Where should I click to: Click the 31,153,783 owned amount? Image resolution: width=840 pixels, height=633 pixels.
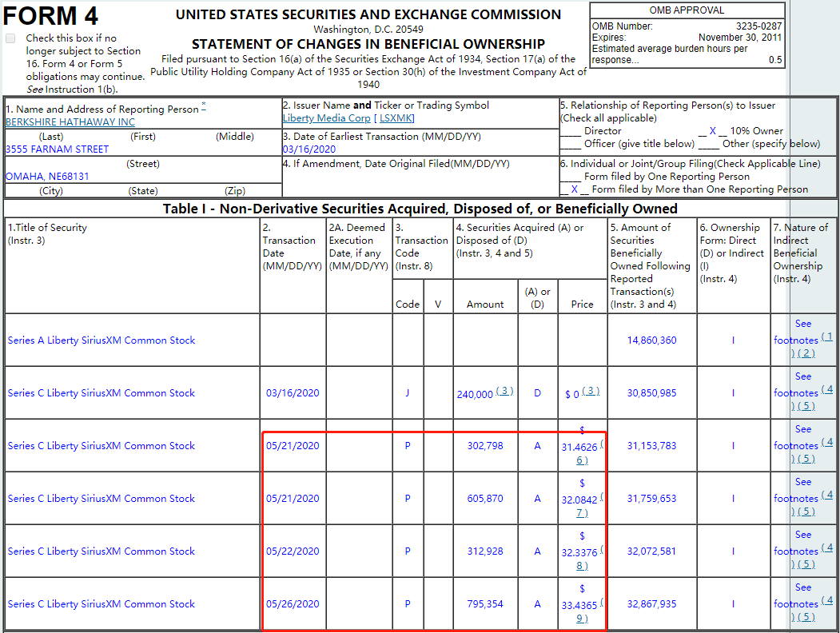tap(651, 445)
